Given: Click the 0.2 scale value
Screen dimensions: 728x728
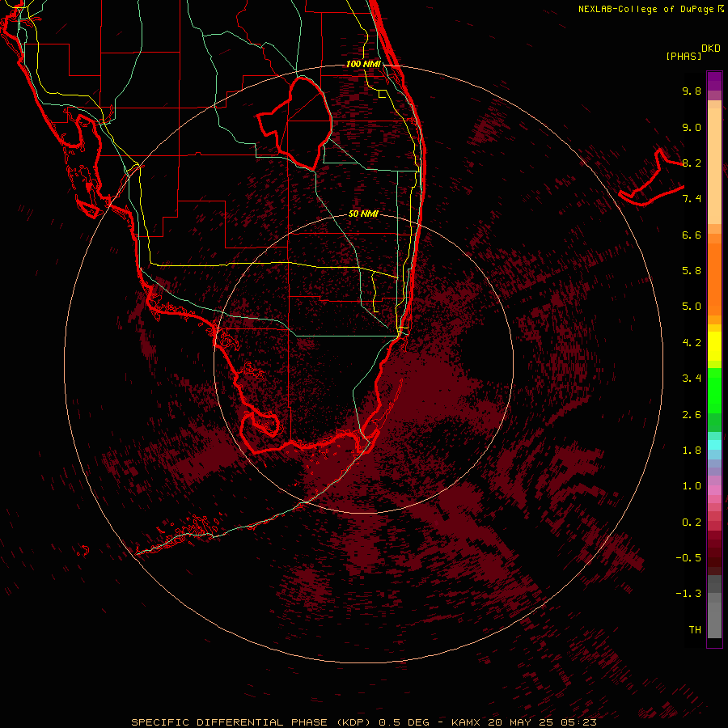Looking at the screenshot, I should [x=692, y=523].
